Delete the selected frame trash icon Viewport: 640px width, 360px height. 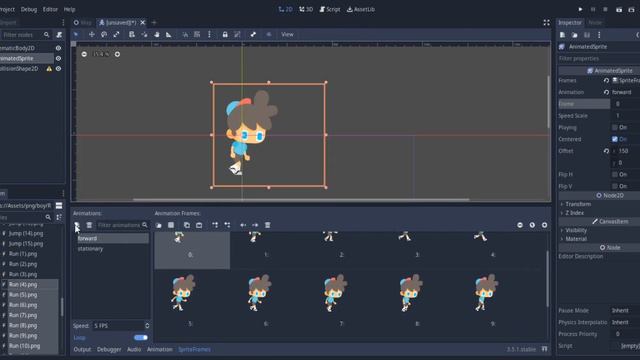267,225
